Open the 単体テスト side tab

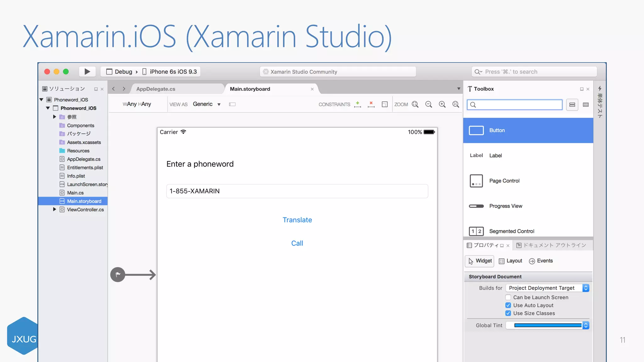click(600, 106)
